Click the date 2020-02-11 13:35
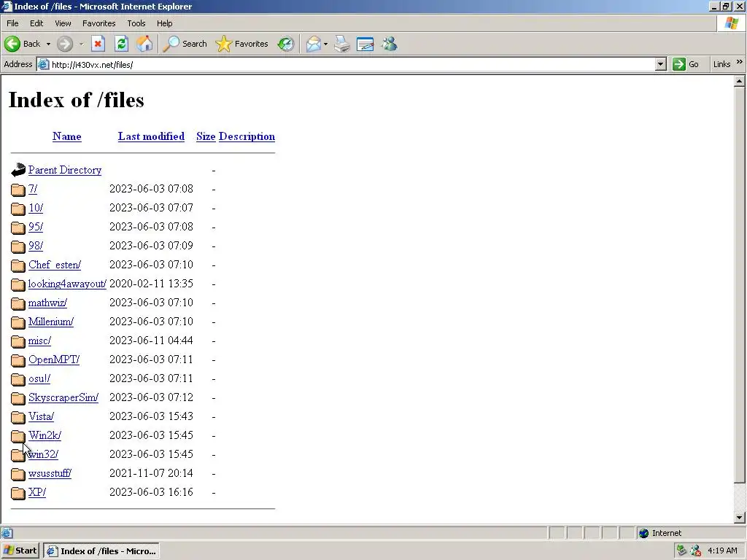 [151, 284]
